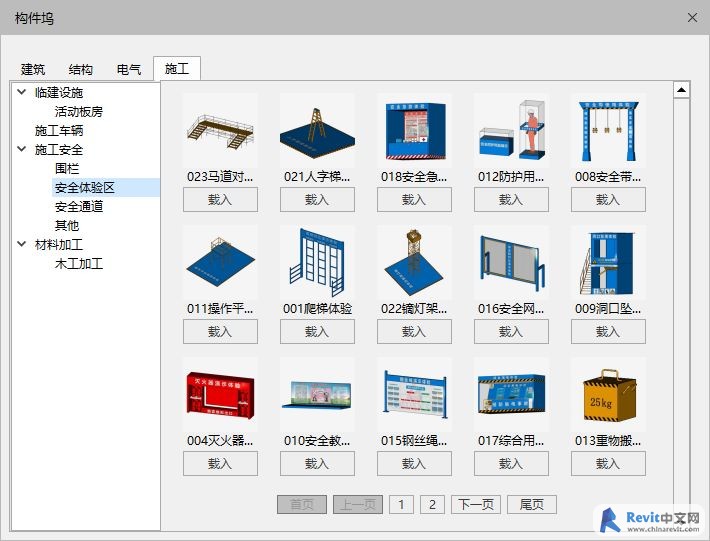Load the 013重物搬 component with 载入

click(x=608, y=464)
